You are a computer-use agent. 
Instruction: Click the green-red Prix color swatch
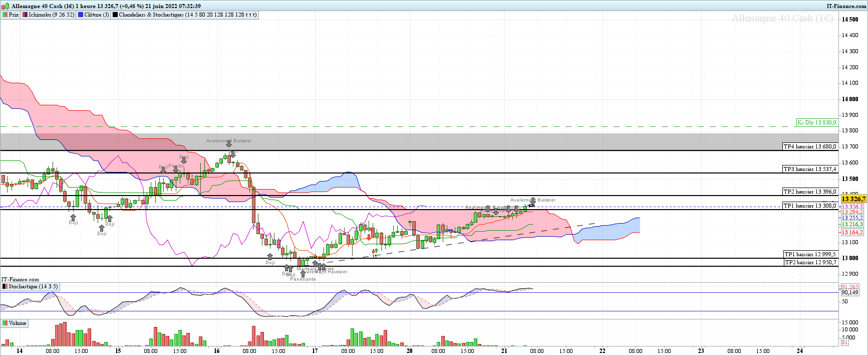(x=5, y=15)
